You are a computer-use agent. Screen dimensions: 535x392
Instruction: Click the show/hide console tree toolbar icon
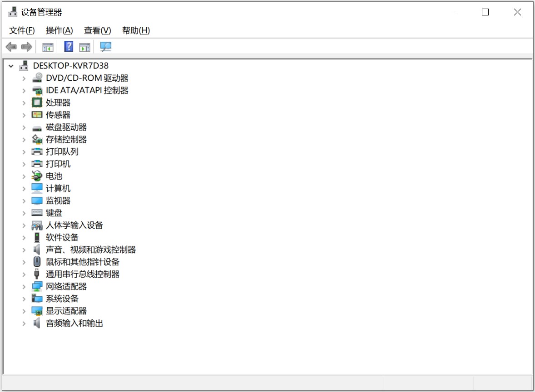point(48,47)
